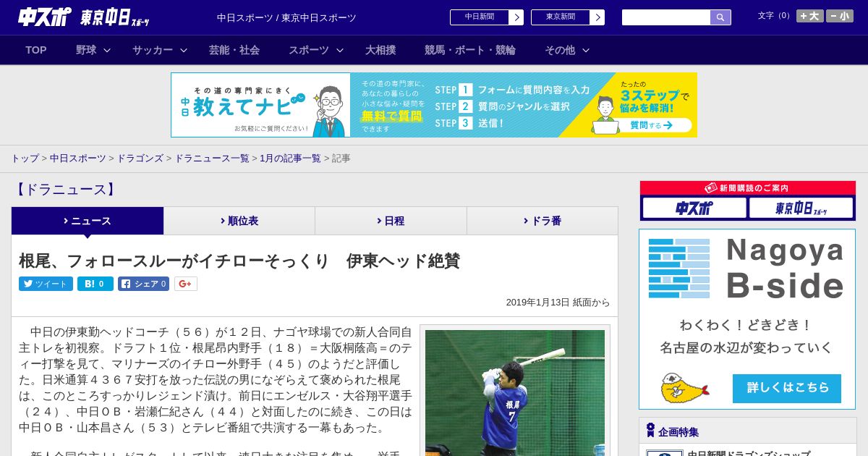
Task: Click 中スポ subscription button in sidebar
Action: 694,208
